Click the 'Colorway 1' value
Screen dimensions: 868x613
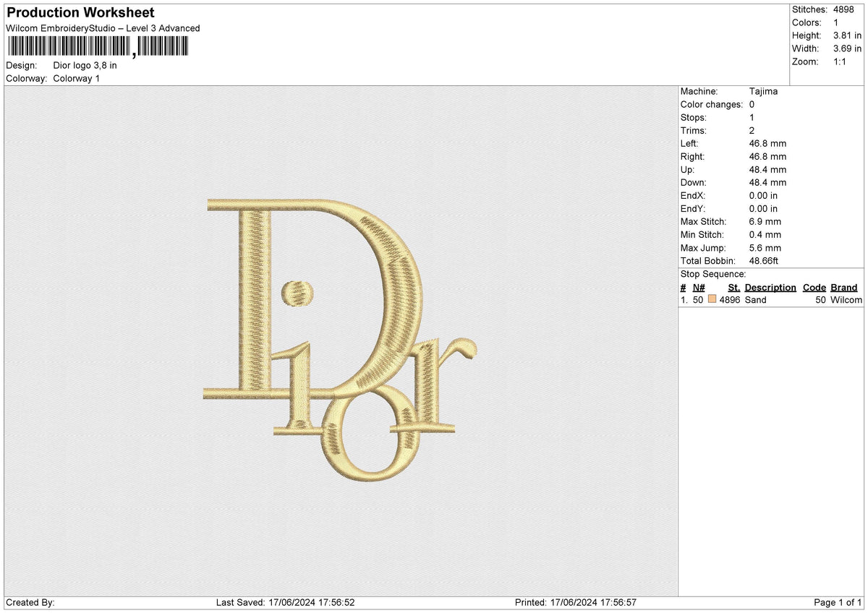pos(77,78)
